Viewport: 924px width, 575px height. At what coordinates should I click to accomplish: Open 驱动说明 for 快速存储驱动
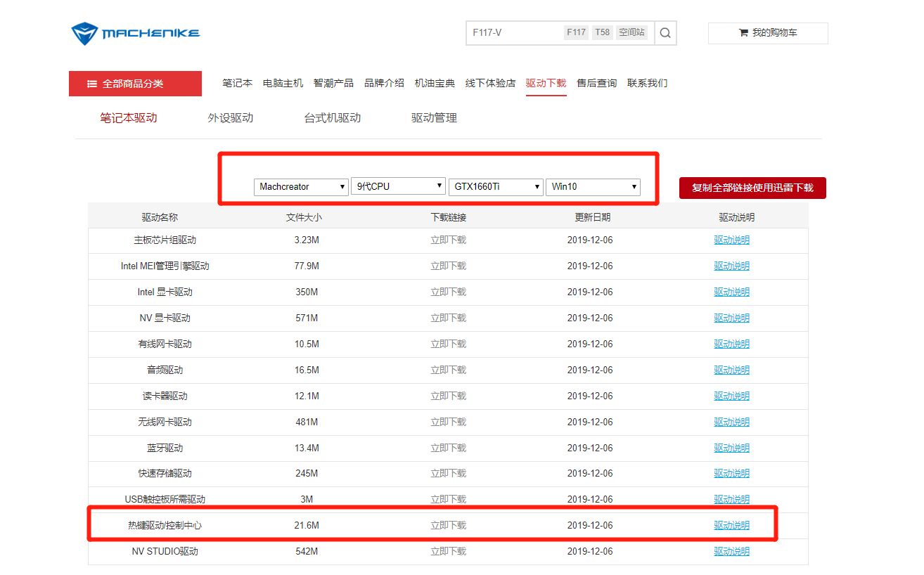[x=732, y=473]
